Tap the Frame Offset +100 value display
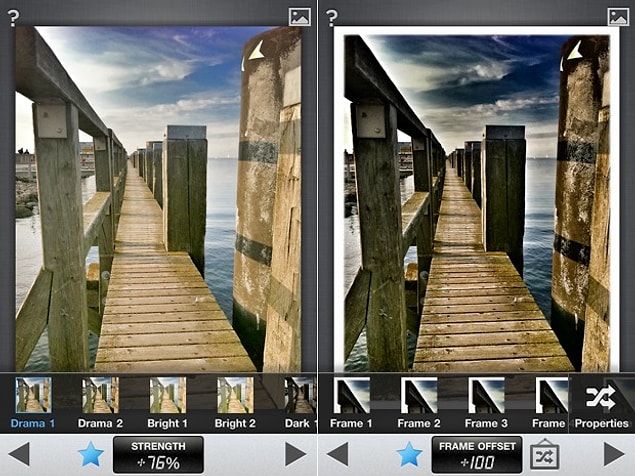Screen dimensions: 635x476 point(477,455)
